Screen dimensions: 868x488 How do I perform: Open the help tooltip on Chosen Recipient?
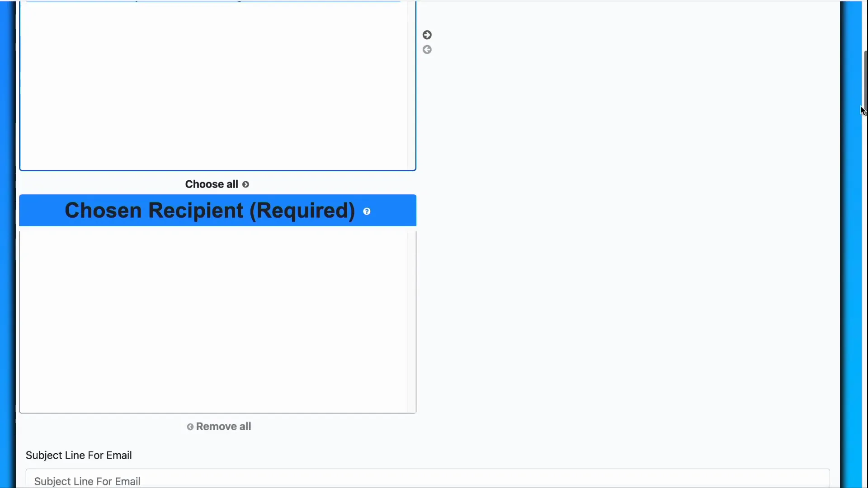(x=367, y=211)
